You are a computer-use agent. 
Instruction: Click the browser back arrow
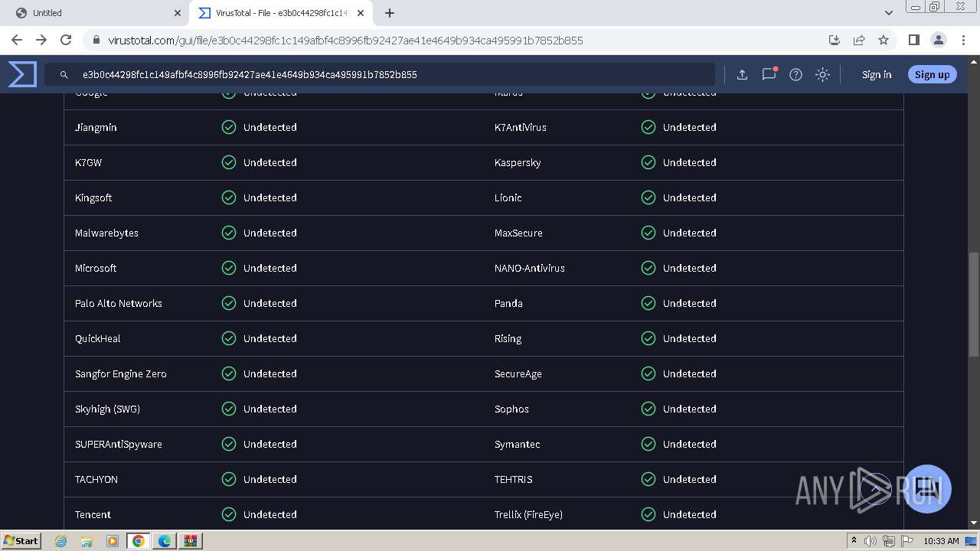(x=17, y=40)
